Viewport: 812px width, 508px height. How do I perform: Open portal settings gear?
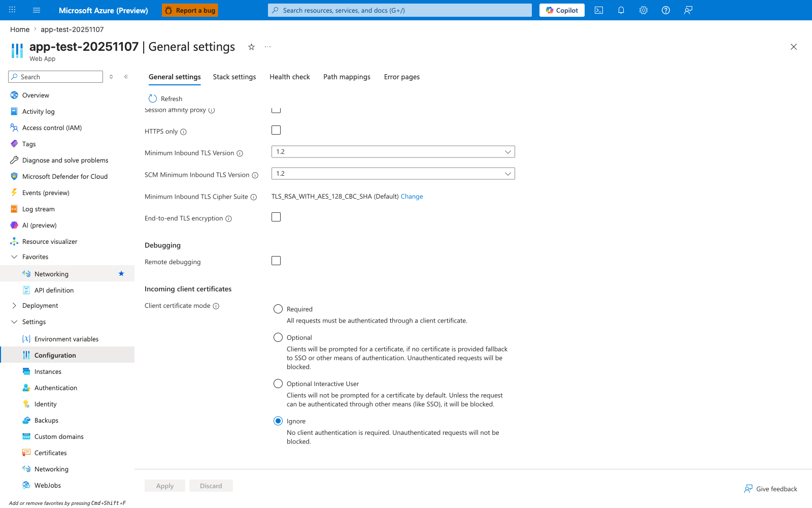[644, 10]
